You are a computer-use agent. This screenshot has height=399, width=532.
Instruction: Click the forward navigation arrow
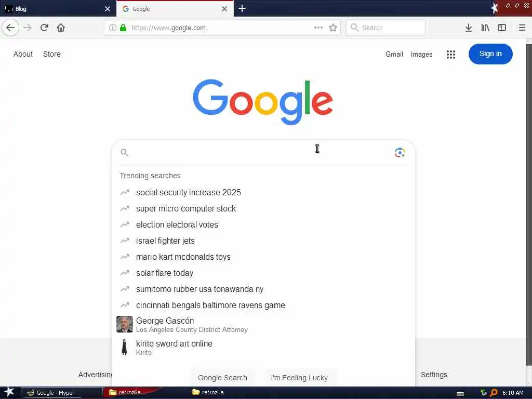click(x=28, y=28)
